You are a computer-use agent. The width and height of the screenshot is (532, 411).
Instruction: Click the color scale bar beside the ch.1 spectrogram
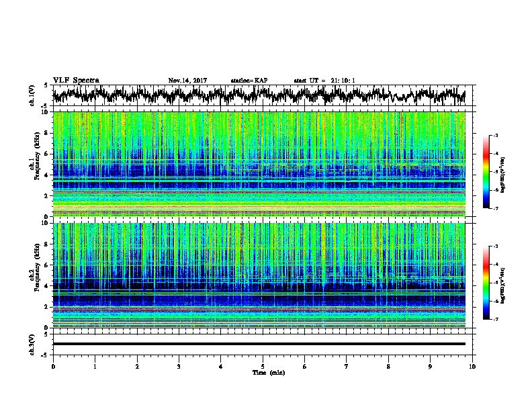click(x=486, y=172)
